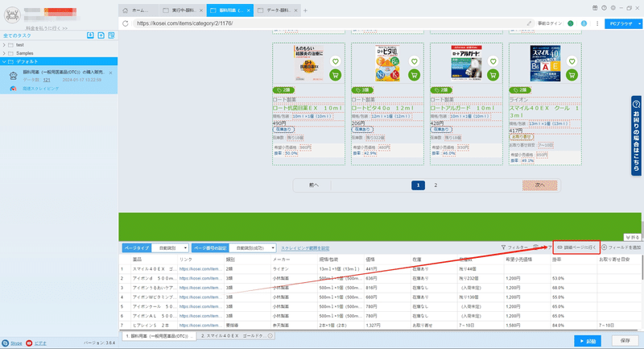Image resolution: width=644 pixels, height=349 pixels.
Task: Open the settings gear in the title bar
Action: 613,8
